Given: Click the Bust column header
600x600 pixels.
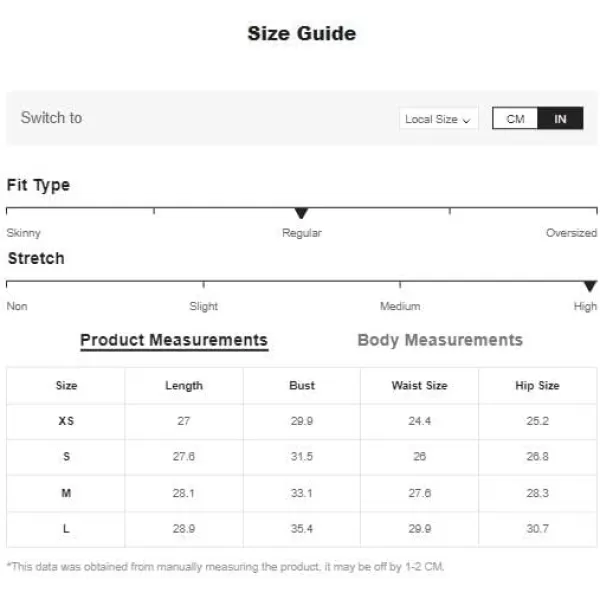Looking at the screenshot, I should 302,385.
